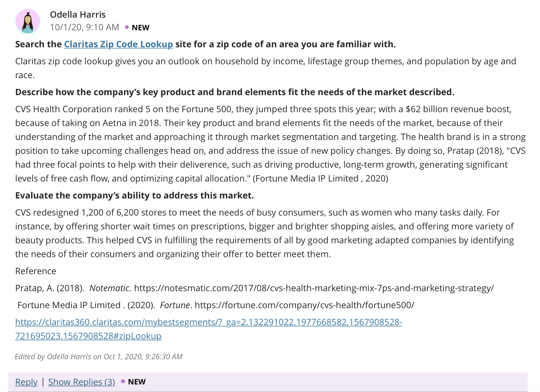Show Replies (3) for this post

[81, 382]
